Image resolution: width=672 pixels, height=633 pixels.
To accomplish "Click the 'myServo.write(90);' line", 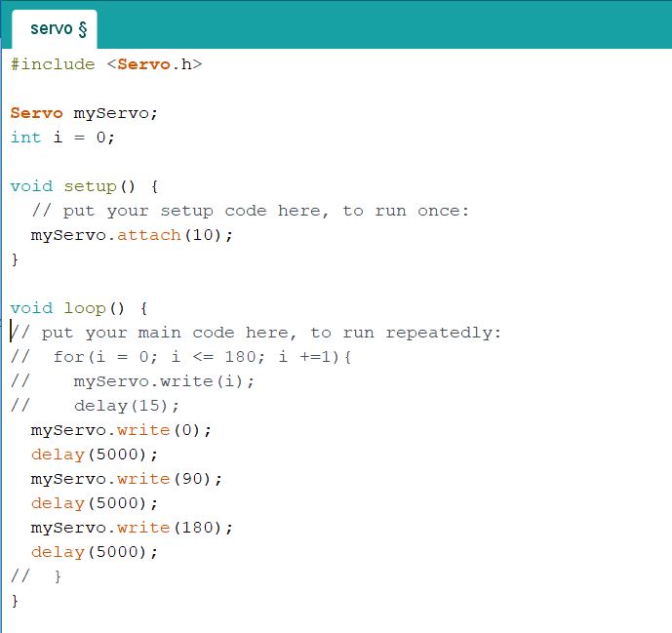I will [127, 479].
